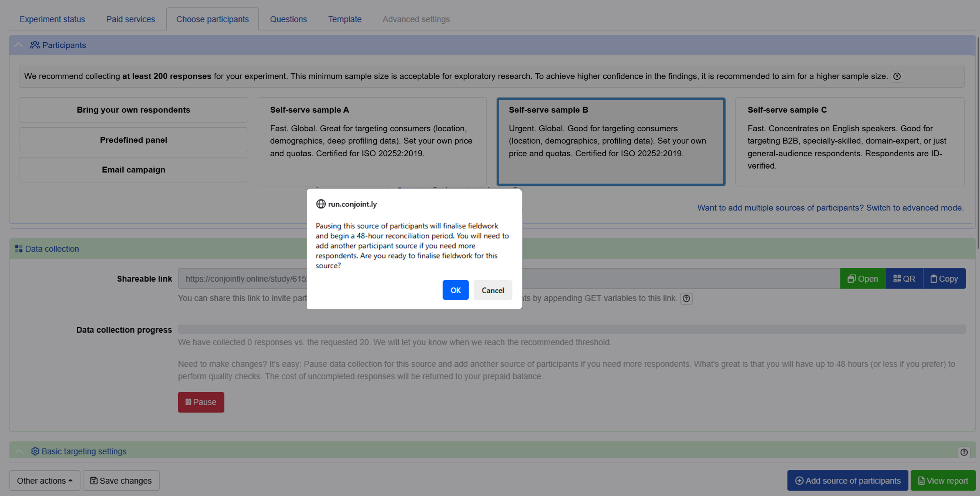Select Self-serve sample A option

tap(372, 141)
